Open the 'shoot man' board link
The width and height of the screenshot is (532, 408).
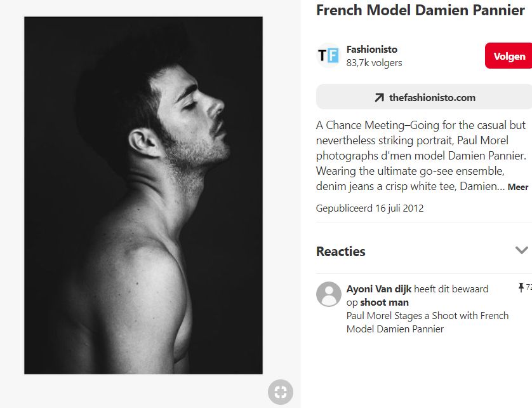click(x=384, y=303)
